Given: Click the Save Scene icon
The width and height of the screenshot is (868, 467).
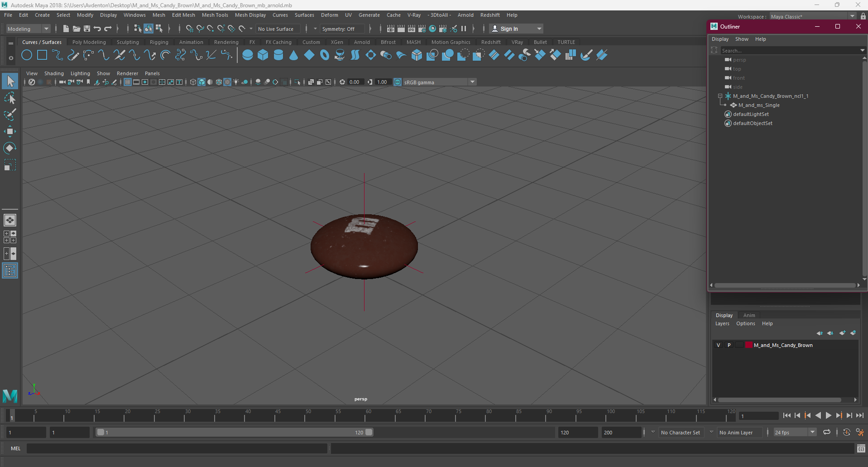Looking at the screenshot, I should coord(87,29).
